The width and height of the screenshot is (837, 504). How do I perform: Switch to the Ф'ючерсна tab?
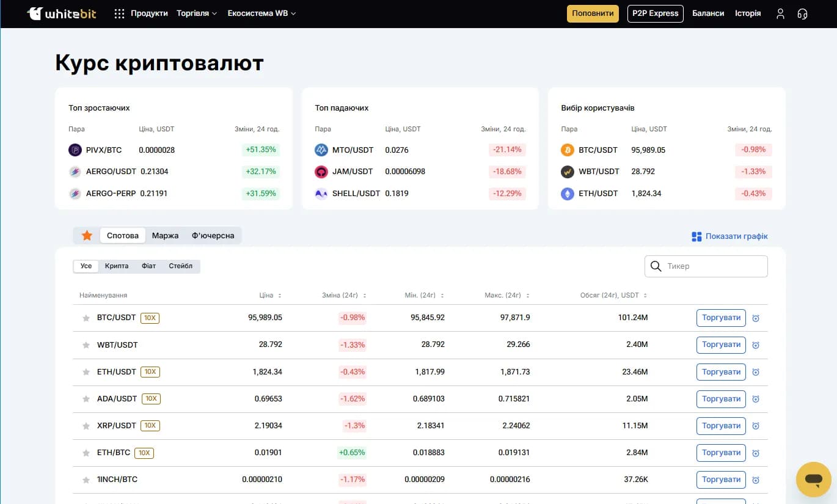pyautogui.click(x=213, y=235)
